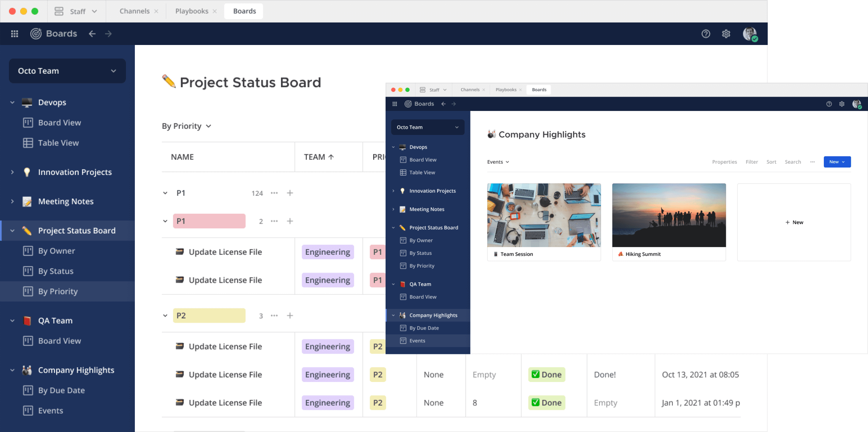The image size is (868, 432).
Task: Open settings gear in large window
Action: [x=726, y=34]
